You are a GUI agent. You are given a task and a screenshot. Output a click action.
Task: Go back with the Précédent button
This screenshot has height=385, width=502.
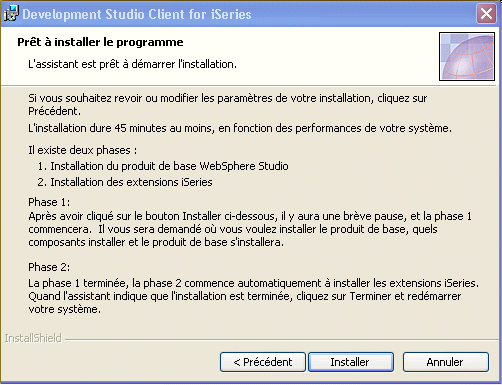pyautogui.click(x=263, y=362)
